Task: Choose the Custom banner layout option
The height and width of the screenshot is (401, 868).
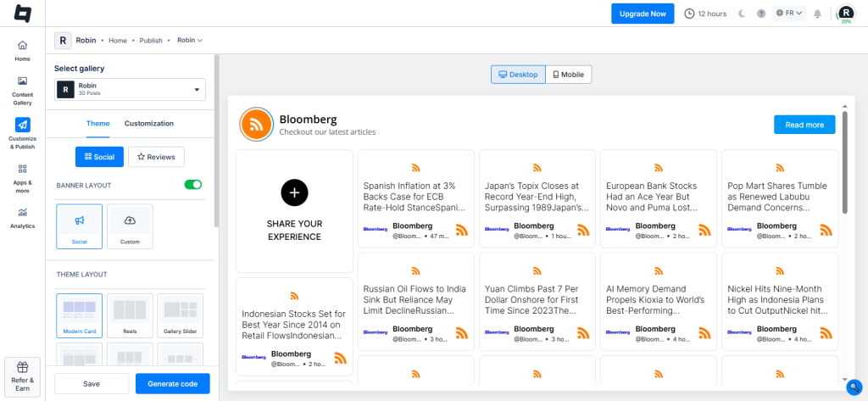Action: pos(130,226)
